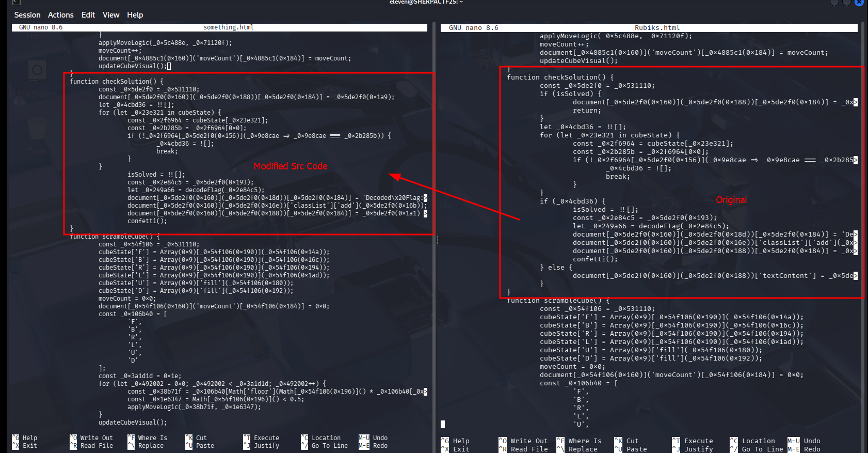Click ^W Where Is in the Rubiks.html pane

[579, 441]
